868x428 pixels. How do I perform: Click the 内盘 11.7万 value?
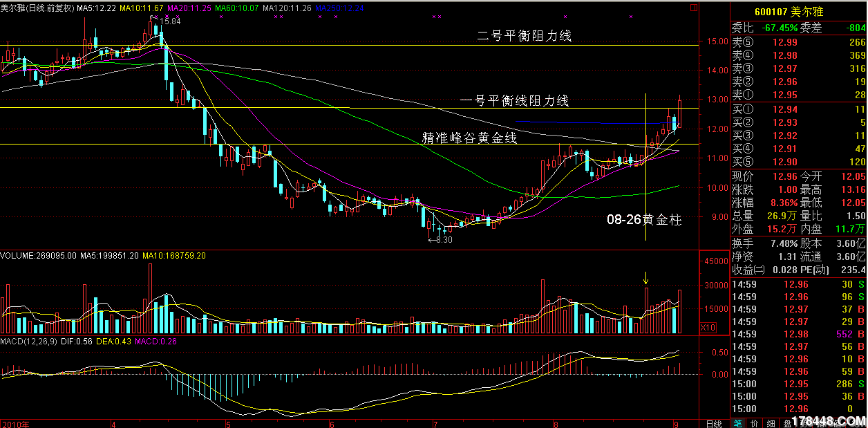pos(849,229)
